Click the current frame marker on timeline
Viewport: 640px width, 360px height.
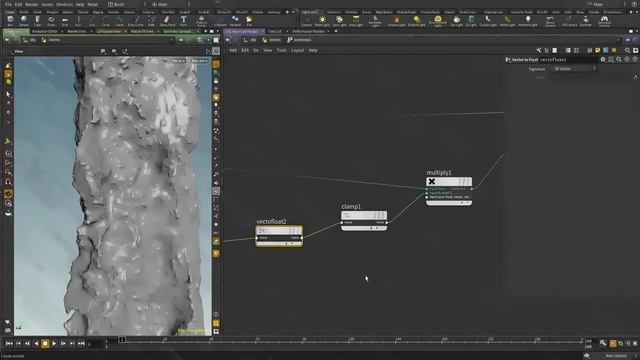(122, 340)
